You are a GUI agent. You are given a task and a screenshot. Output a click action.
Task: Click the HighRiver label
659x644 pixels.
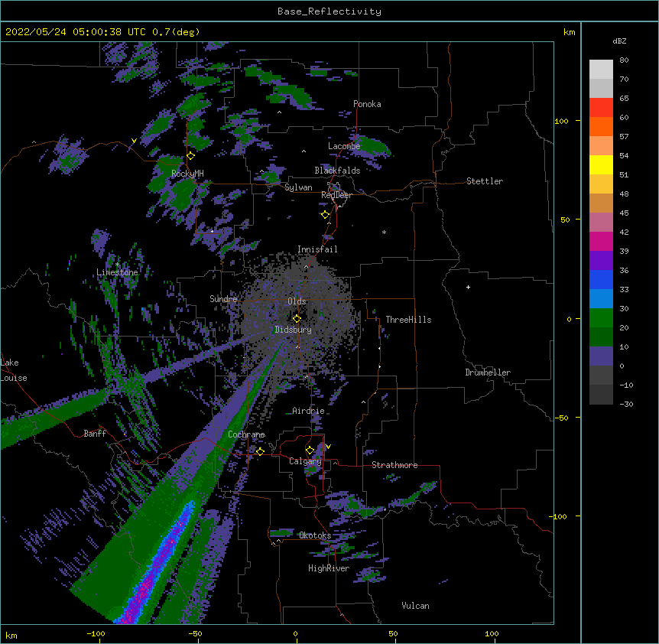pyautogui.click(x=329, y=568)
